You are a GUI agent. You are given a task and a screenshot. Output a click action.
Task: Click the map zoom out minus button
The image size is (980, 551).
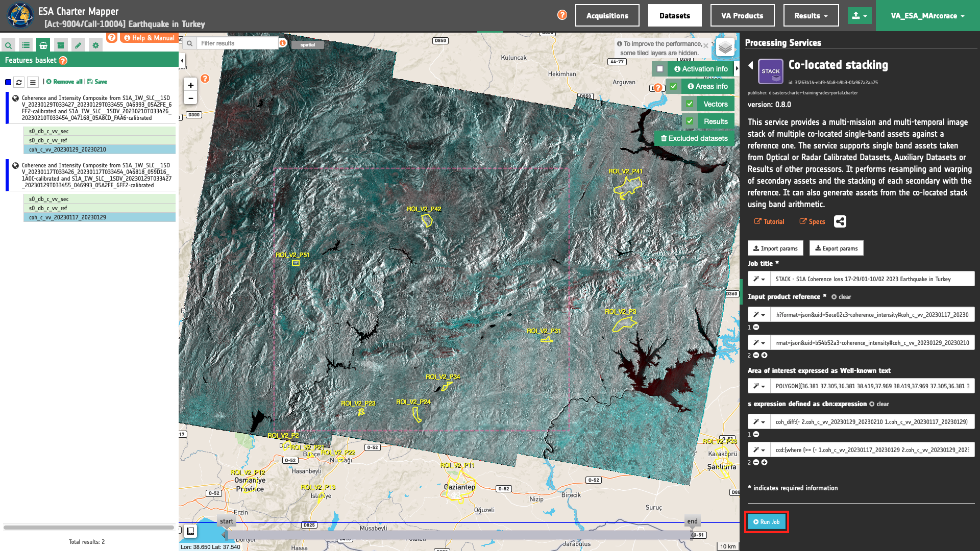click(x=190, y=98)
